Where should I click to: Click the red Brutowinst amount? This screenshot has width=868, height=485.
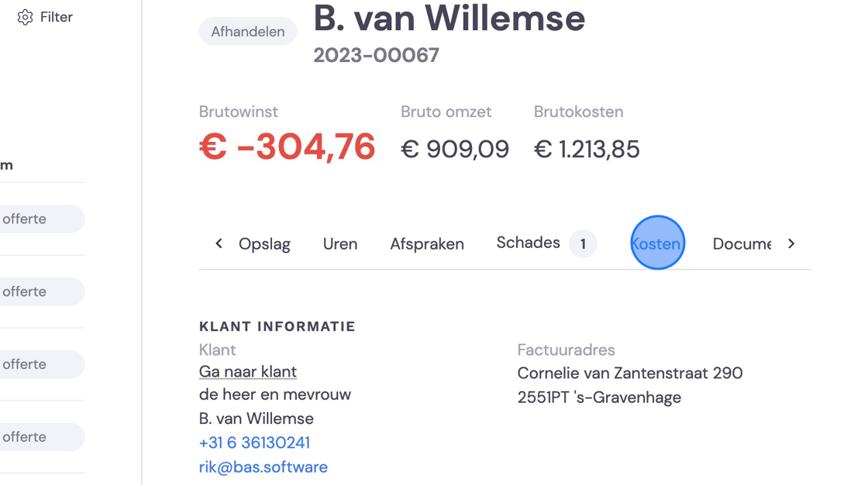[288, 147]
